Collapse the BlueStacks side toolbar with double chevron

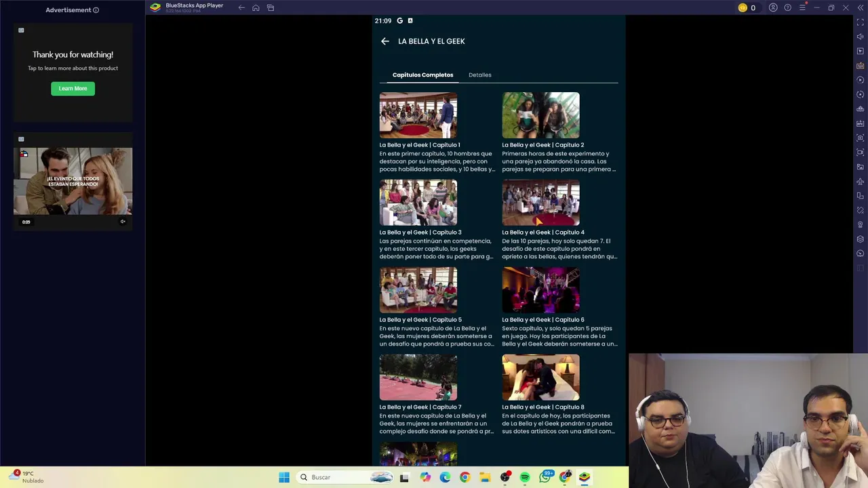tap(861, 7)
